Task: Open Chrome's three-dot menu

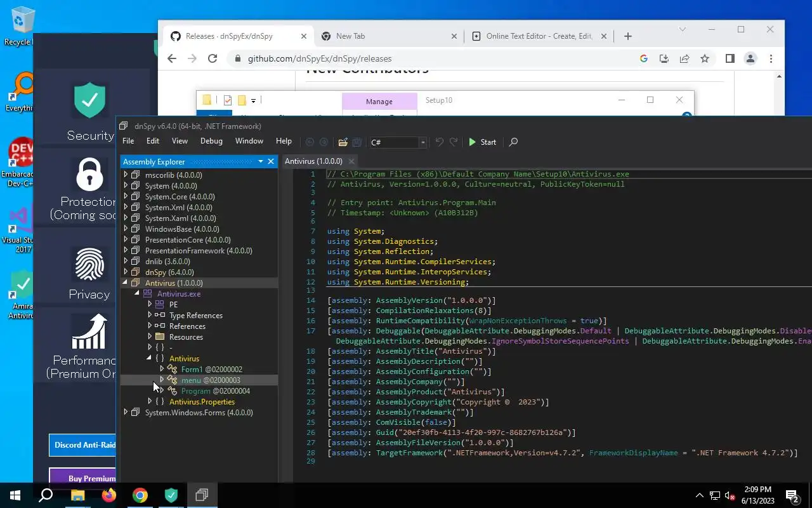Action: pyautogui.click(x=771, y=58)
